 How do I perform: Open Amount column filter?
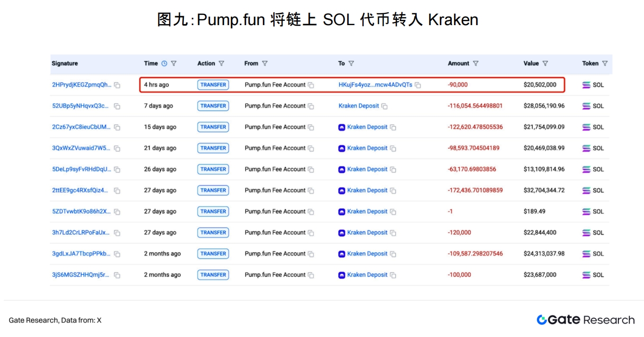476,64
